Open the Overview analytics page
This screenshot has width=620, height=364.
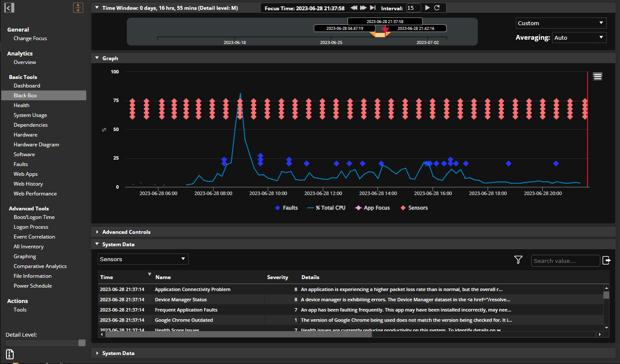(25, 62)
